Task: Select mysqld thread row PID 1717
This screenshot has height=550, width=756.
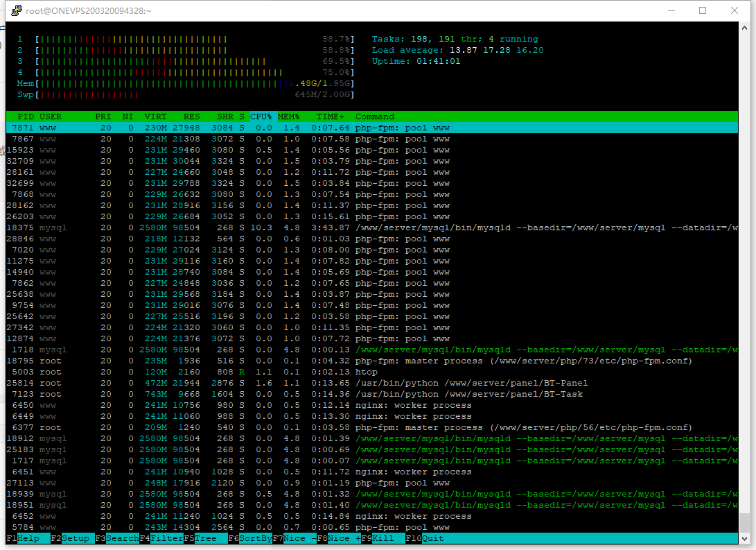Action: (371, 461)
